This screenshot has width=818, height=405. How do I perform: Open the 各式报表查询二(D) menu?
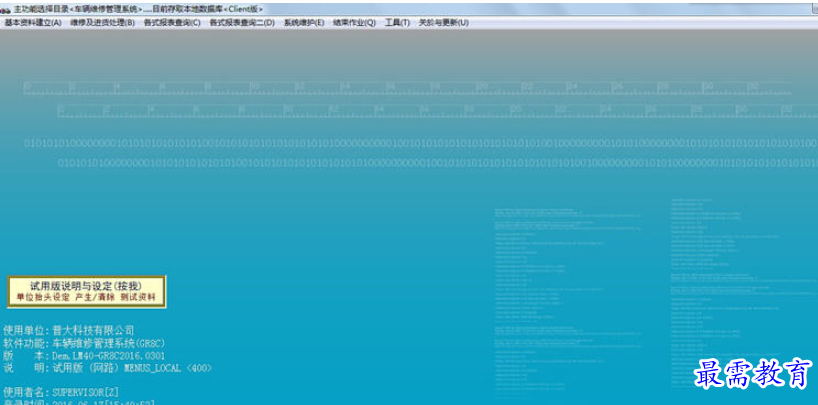click(242, 22)
